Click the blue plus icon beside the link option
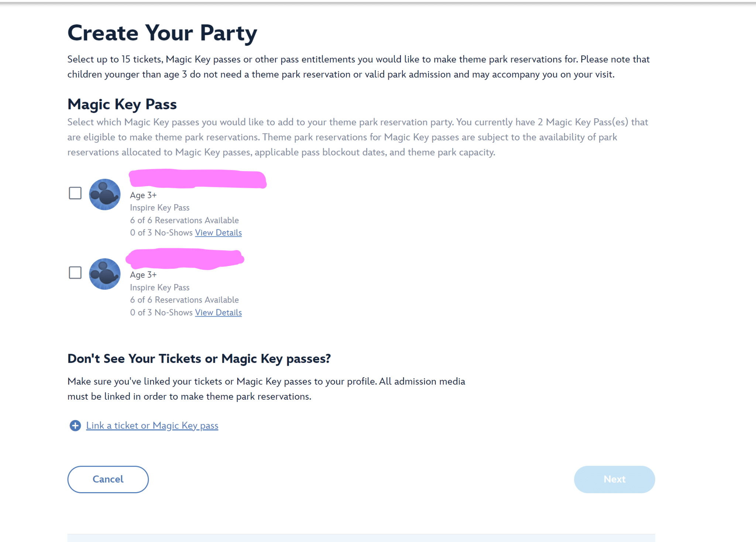The image size is (756, 542). tap(75, 426)
